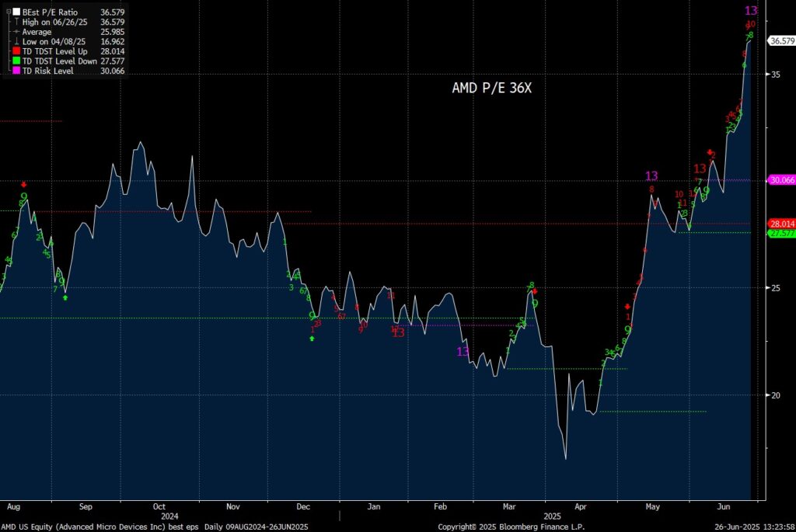
Task: Select the 'Average' legend row
Action: [68, 31]
